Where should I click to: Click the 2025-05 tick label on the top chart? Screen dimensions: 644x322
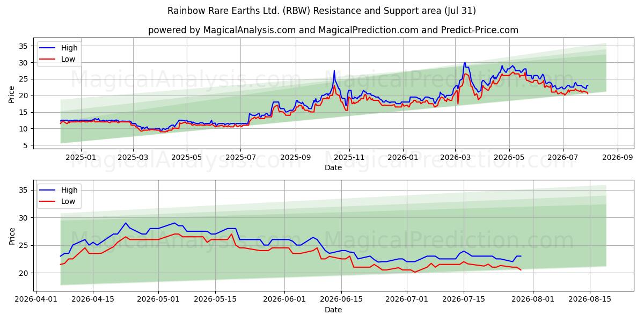point(187,158)
